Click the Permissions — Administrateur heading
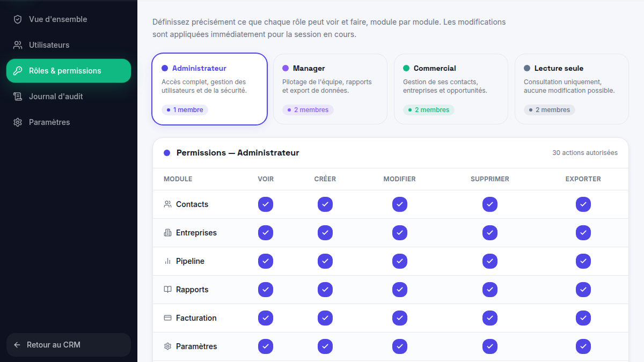This screenshot has width=644, height=362. point(238,153)
